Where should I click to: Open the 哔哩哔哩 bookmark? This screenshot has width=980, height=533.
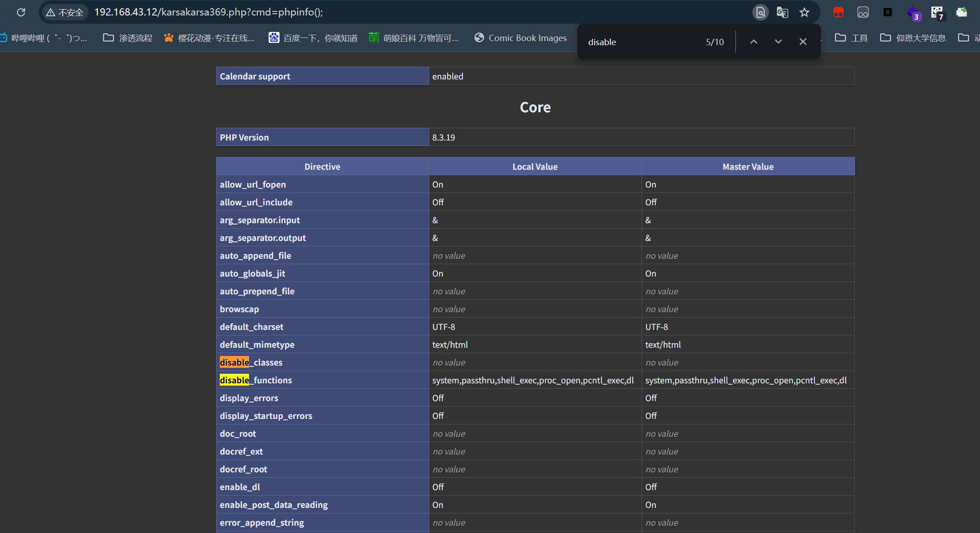44,38
